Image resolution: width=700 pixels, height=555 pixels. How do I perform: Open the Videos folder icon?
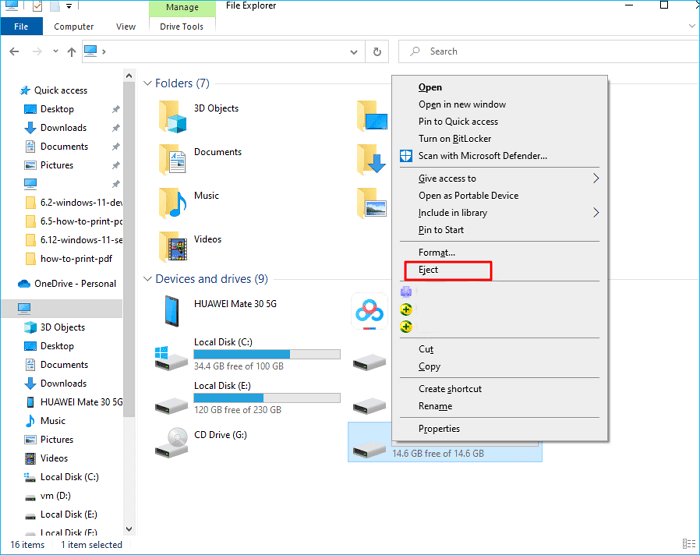pos(173,246)
